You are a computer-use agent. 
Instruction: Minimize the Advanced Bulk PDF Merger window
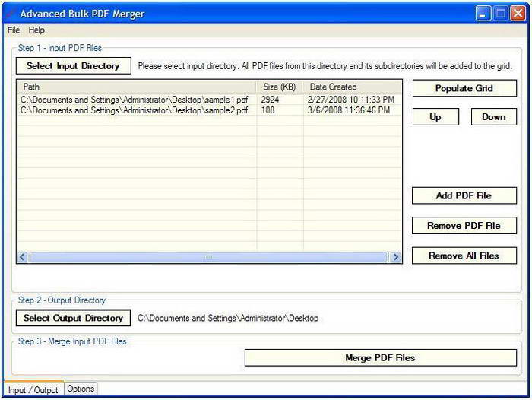point(483,14)
